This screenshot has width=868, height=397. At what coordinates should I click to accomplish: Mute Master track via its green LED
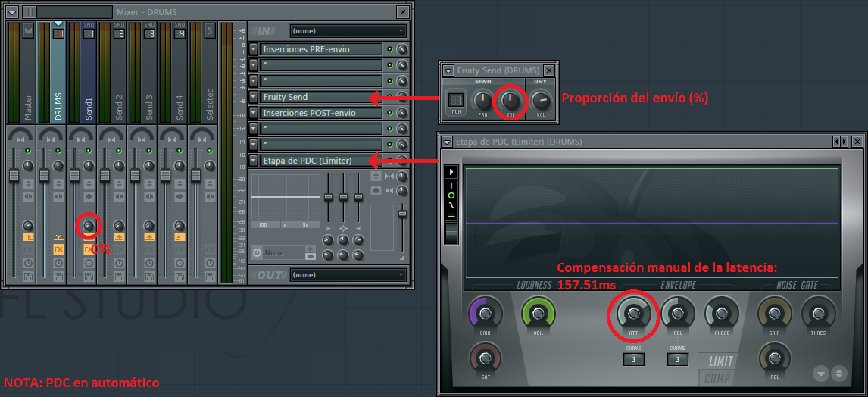coord(28,152)
